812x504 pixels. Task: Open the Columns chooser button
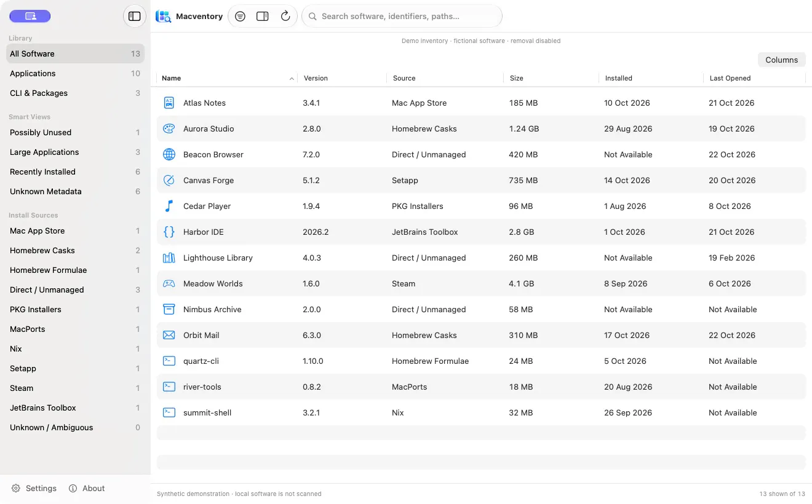coord(782,60)
